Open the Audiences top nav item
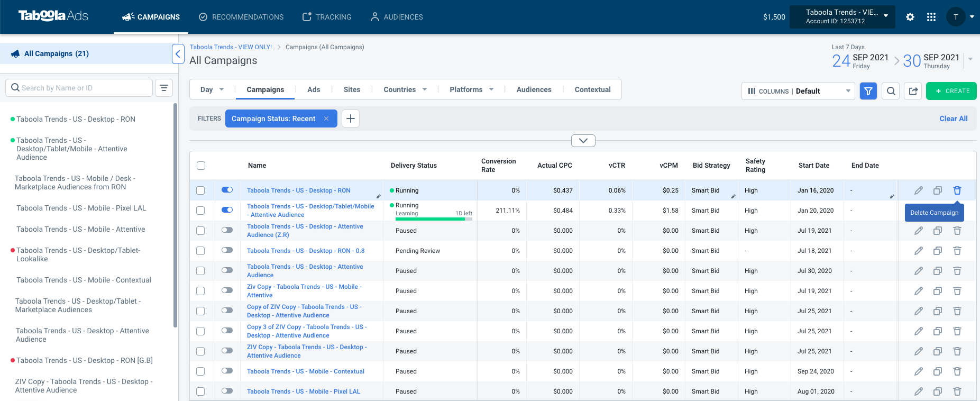980x401 pixels. (397, 17)
